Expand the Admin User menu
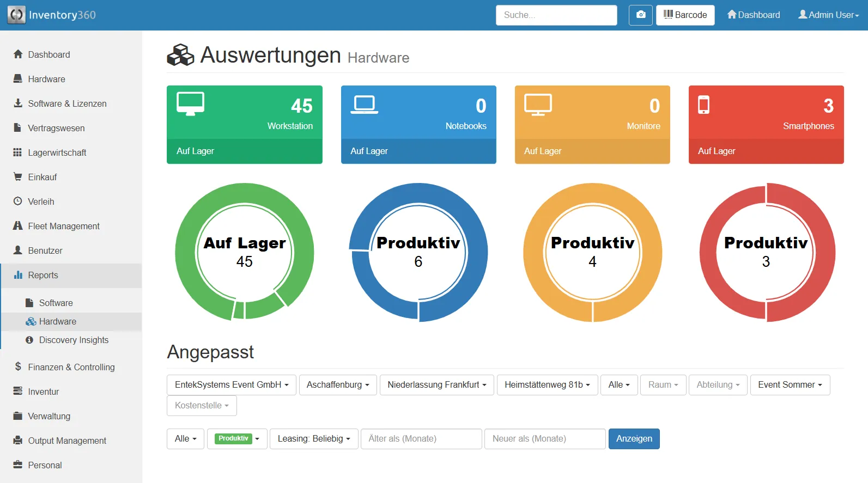Viewport: 868px width, 483px height. coord(828,15)
